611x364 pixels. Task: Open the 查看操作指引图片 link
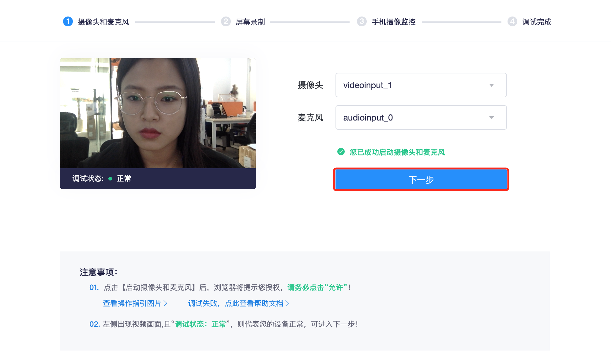click(132, 303)
